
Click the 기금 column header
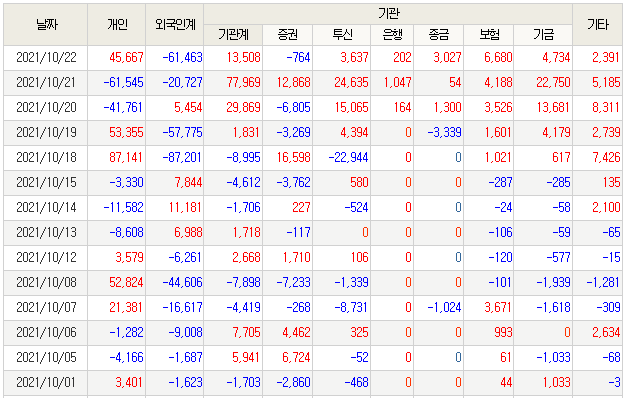tap(543, 35)
